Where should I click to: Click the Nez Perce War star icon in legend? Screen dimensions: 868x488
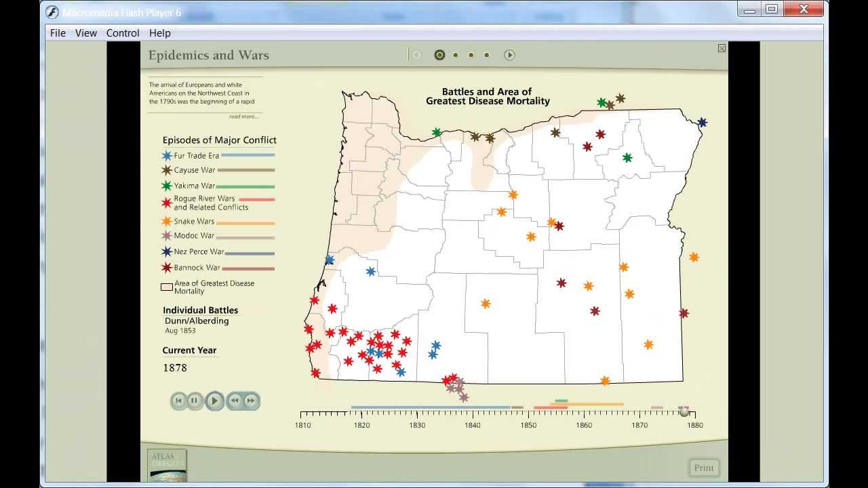[167, 251]
